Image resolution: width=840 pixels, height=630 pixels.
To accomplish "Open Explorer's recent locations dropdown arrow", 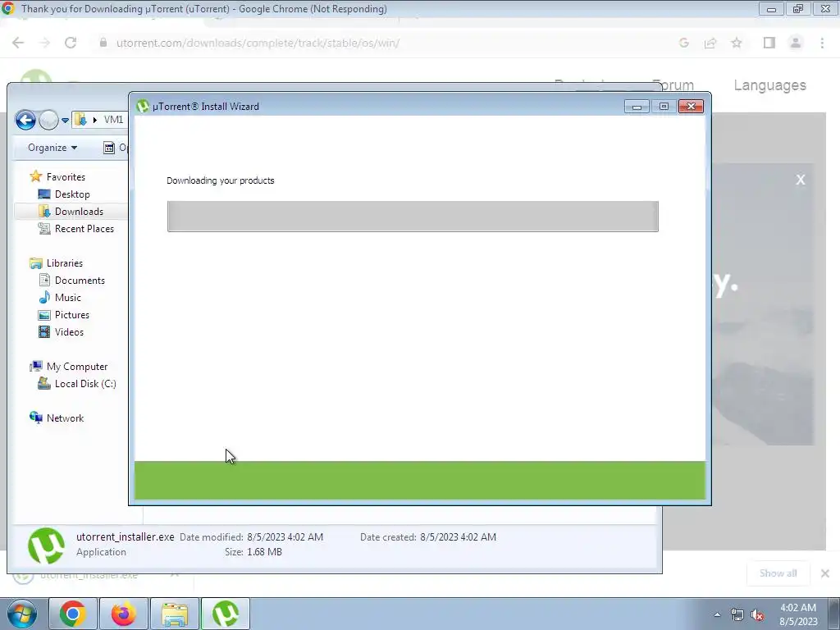I will coord(65,121).
